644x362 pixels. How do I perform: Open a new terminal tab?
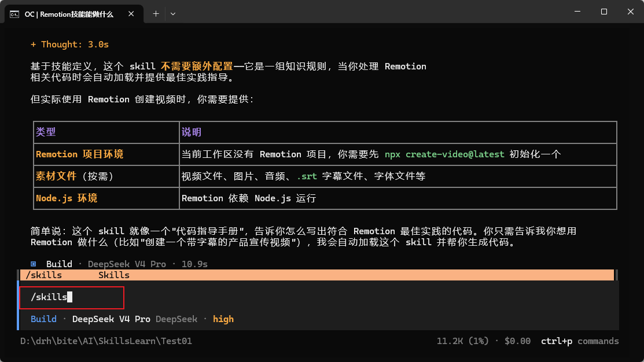click(156, 14)
